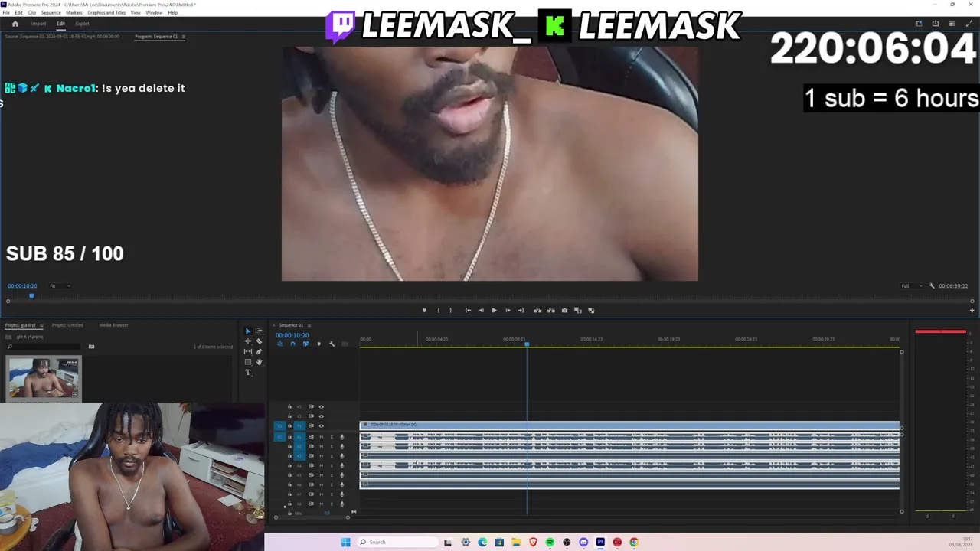This screenshot has width=980, height=551.
Task: Select the Source monitor tab
Action: click(62, 37)
